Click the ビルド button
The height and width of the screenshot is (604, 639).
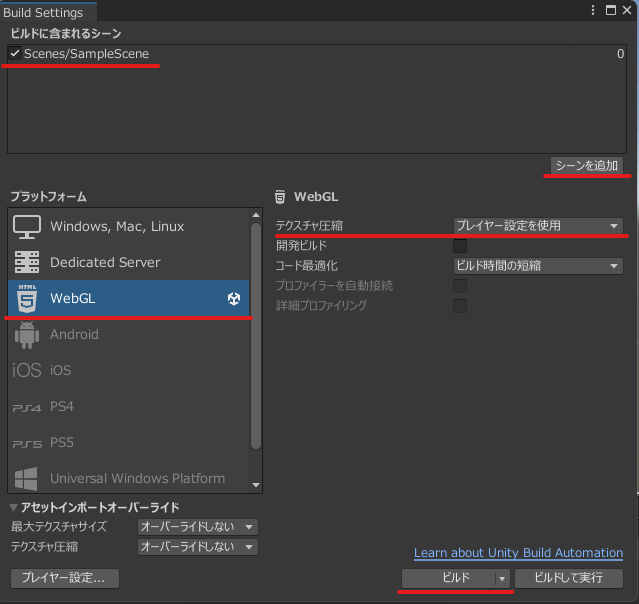coord(449,578)
